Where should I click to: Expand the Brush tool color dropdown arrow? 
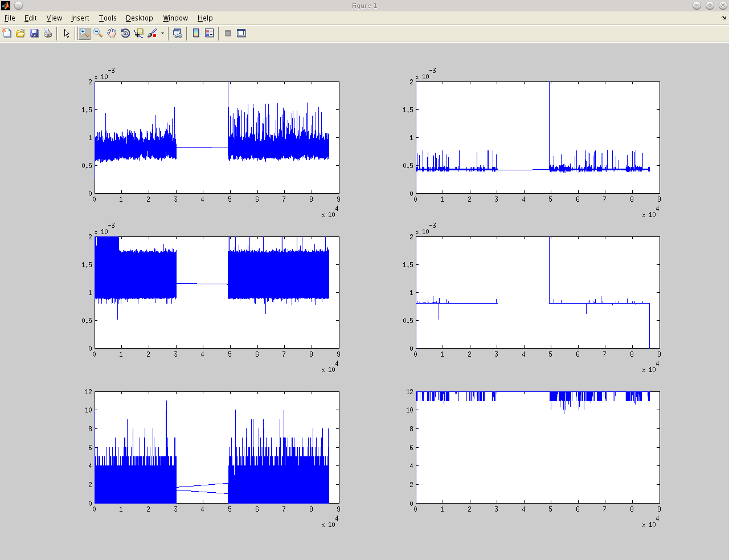(x=162, y=34)
